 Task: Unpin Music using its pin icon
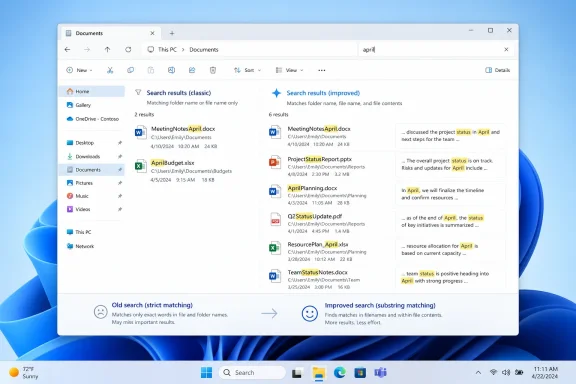pos(120,196)
